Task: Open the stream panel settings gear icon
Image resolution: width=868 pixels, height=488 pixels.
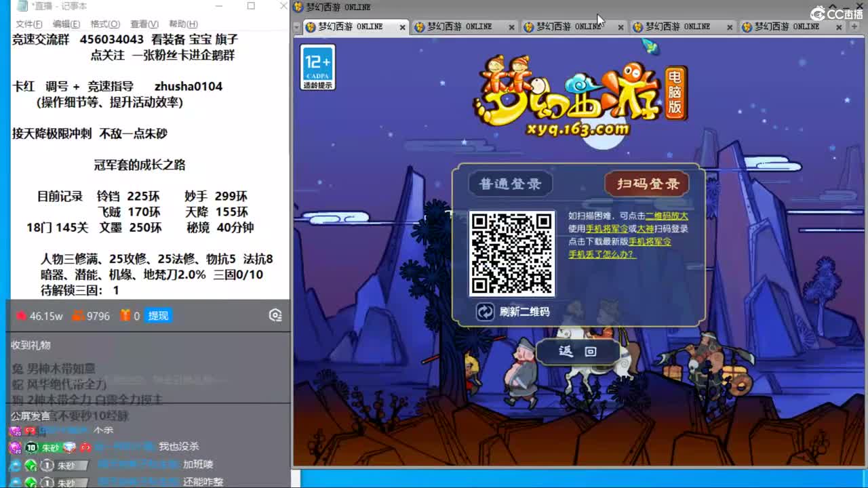Action: [x=275, y=315]
